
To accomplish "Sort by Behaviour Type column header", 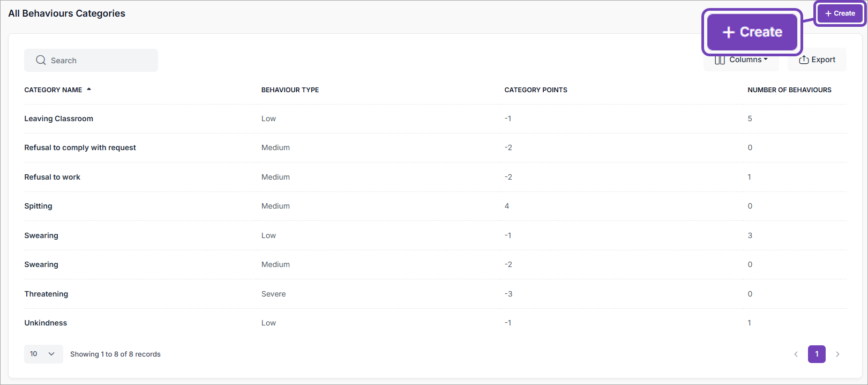I will point(290,90).
